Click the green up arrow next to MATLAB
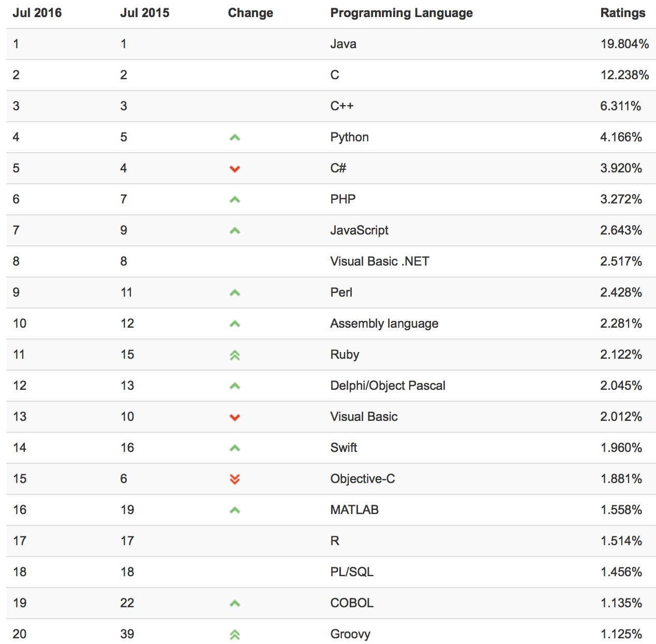 235,510
